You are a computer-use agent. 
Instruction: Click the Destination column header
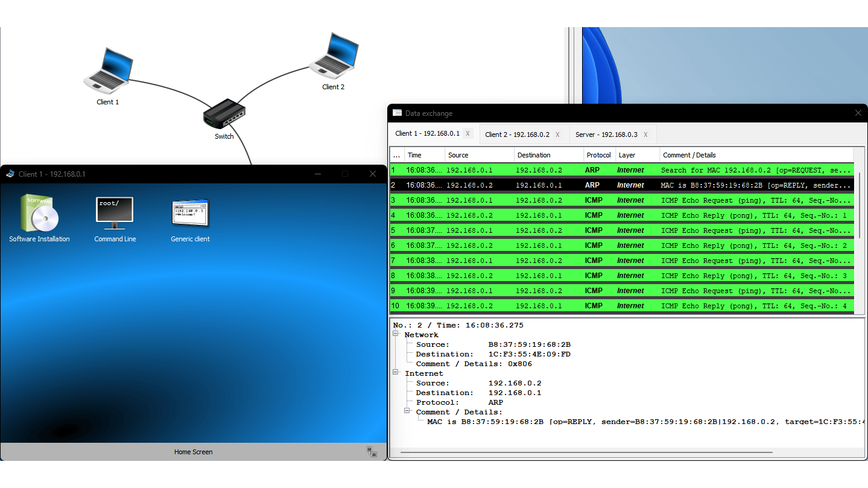pyautogui.click(x=549, y=155)
